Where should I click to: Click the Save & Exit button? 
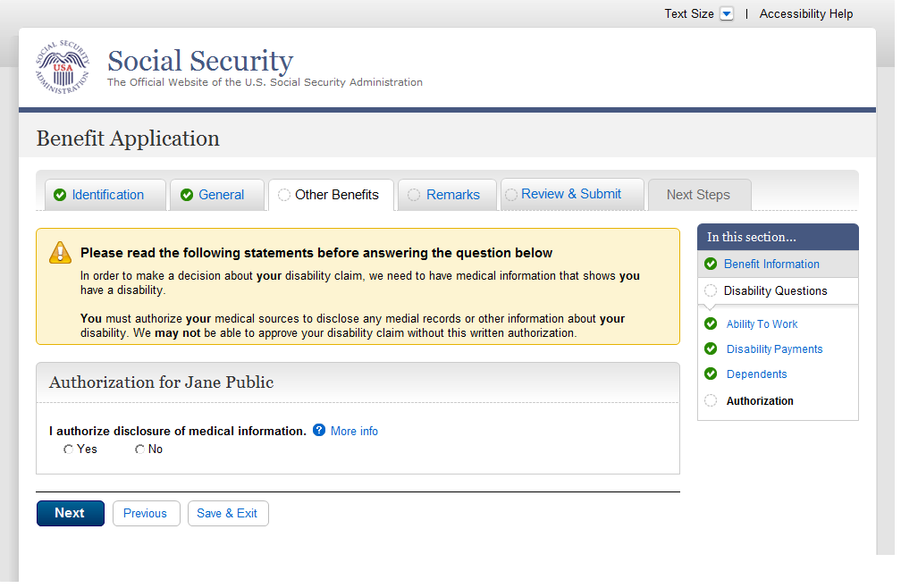227,513
